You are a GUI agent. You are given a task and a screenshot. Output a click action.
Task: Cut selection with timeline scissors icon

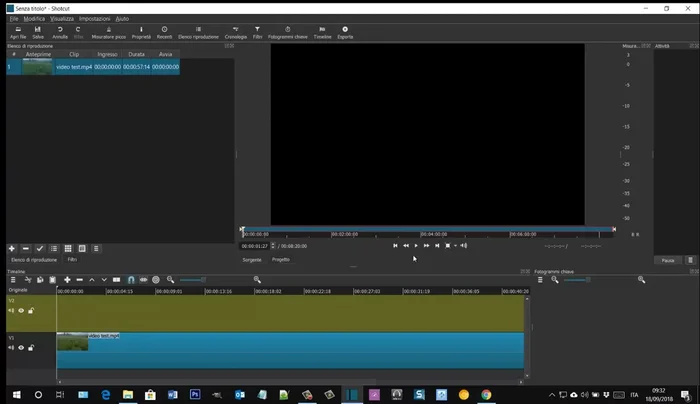(28, 280)
